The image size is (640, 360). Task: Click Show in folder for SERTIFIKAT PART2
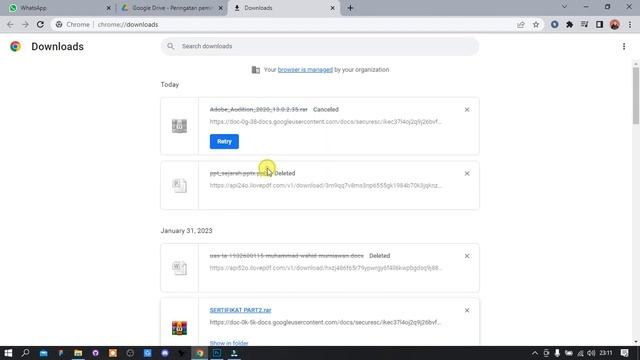click(x=229, y=343)
